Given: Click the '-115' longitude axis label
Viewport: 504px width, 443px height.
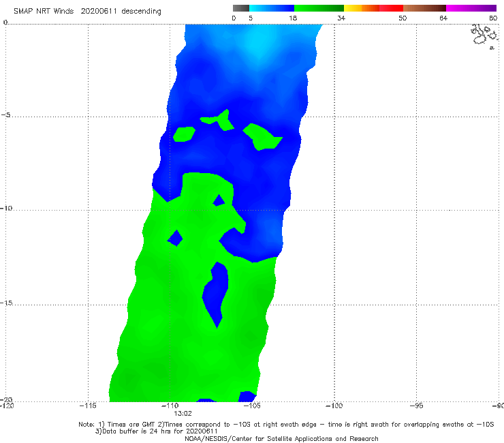Looking at the screenshot, I should 88,406.
